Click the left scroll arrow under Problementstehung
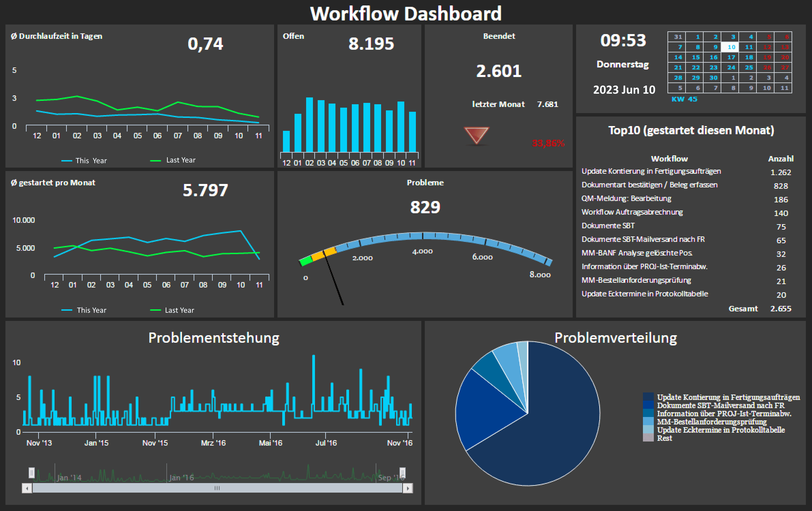The height and width of the screenshot is (511, 812). [x=27, y=488]
